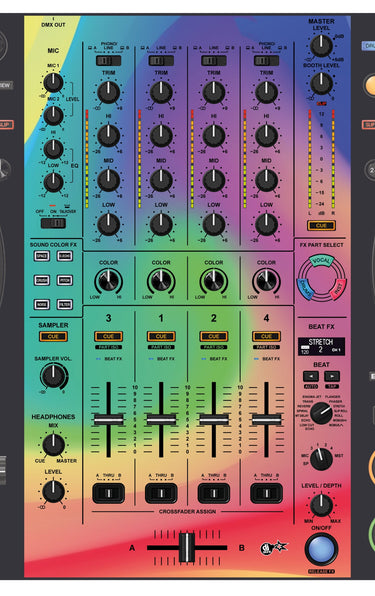Click channel 4 COLOR knob

[x=266, y=282]
